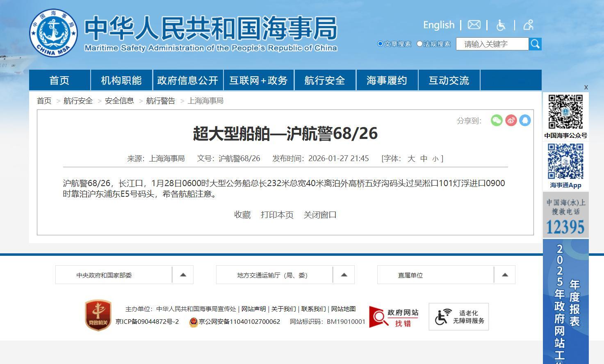Click the search magnifier icon

[535, 43]
